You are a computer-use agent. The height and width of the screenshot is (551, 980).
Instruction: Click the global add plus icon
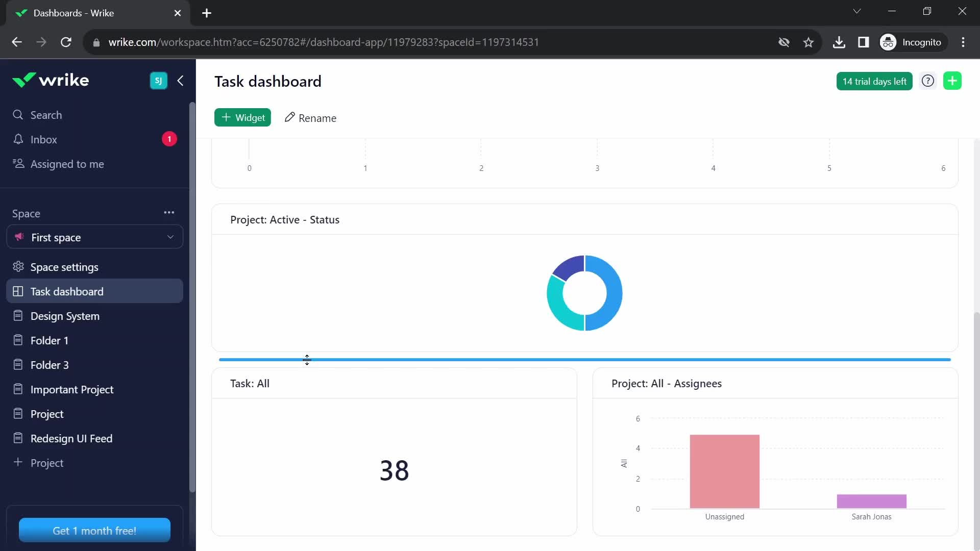(954, 81)
